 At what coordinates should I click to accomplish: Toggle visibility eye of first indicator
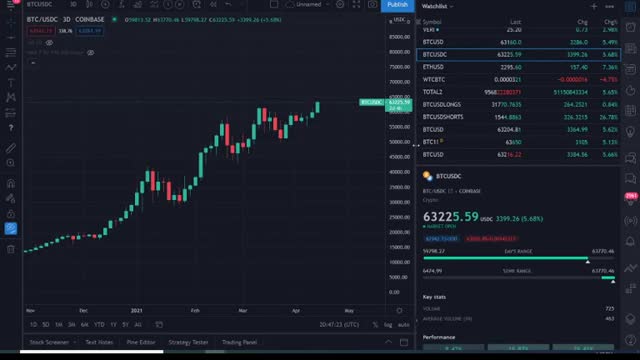(49, 42)
